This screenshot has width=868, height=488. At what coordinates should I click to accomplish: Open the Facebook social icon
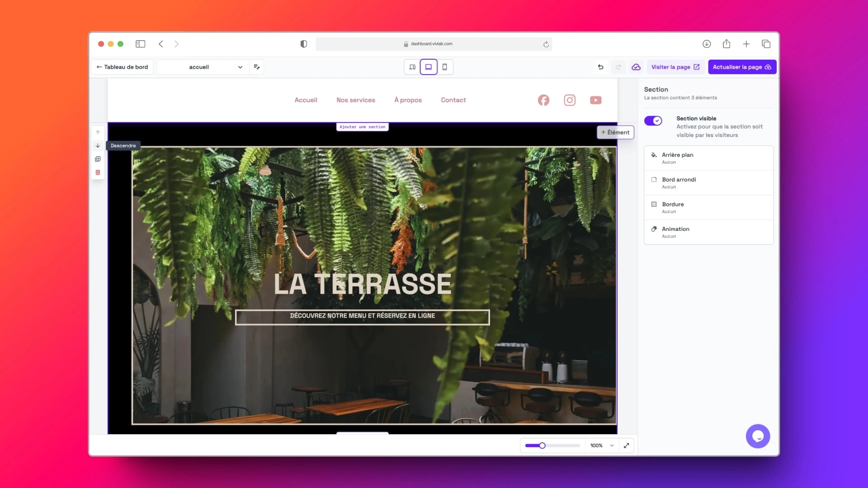544,100
